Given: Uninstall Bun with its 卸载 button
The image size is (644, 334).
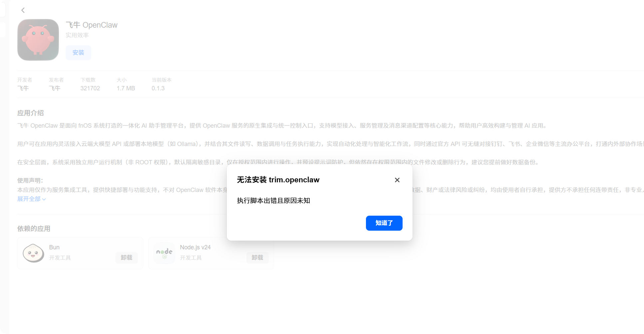Looking at the screenshot, I should coord(127,258).
